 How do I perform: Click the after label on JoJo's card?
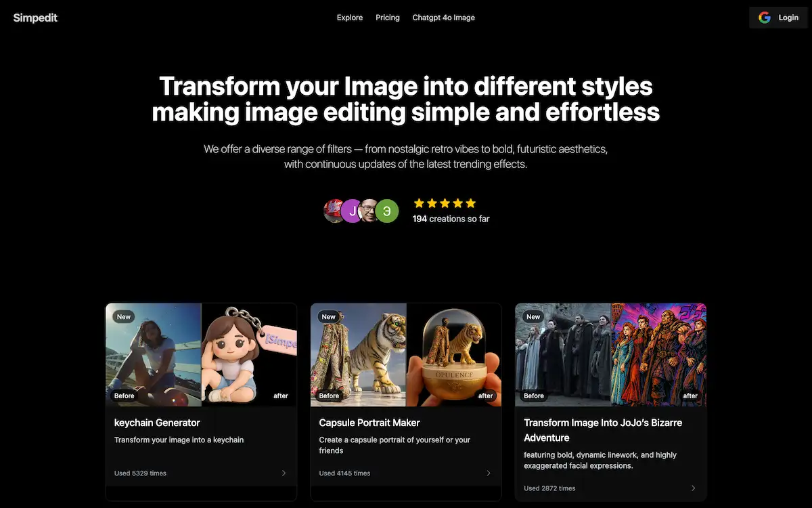point(690,396)
